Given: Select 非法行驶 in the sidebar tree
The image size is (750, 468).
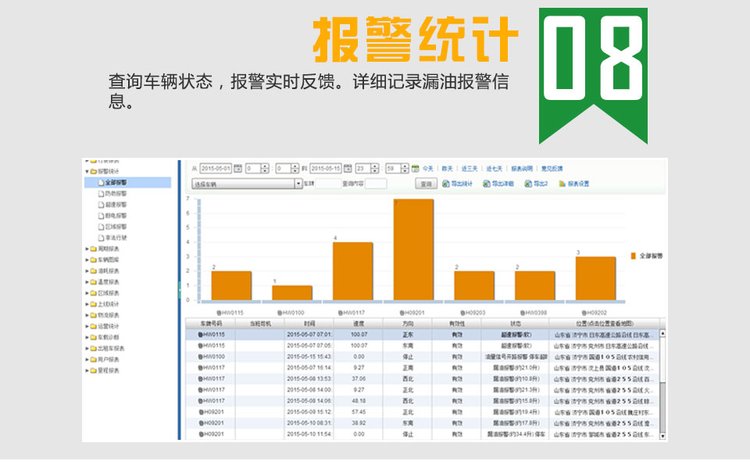Looking at the screenshot, I should coord(117,238).
